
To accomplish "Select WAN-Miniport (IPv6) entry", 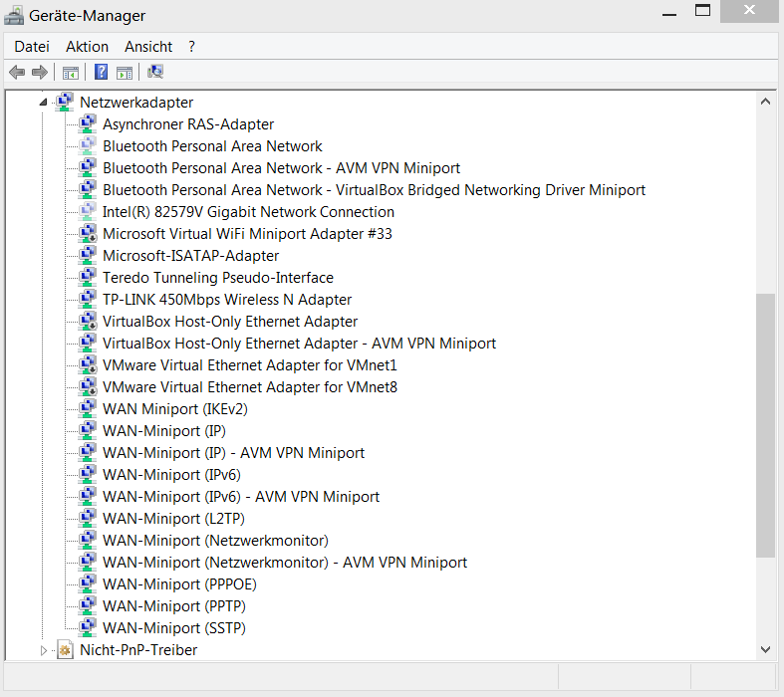I will [x=171, y=475].
